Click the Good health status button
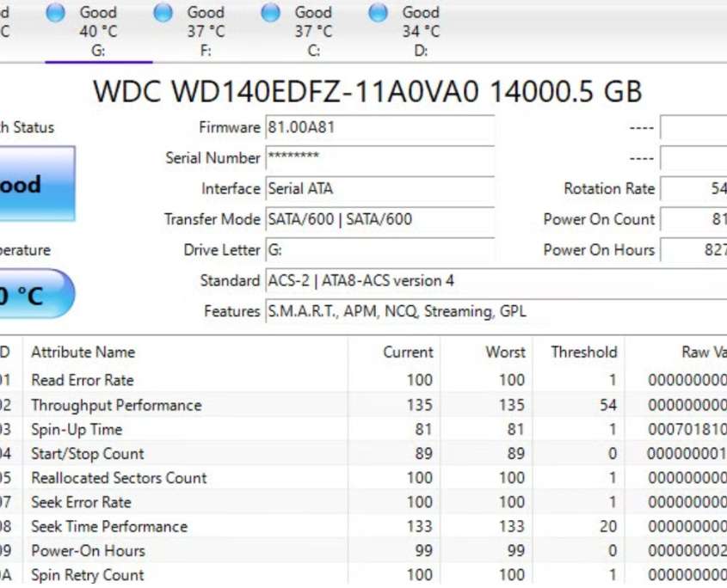Screen dimensions: 727x588 click(x=37, y=184)
